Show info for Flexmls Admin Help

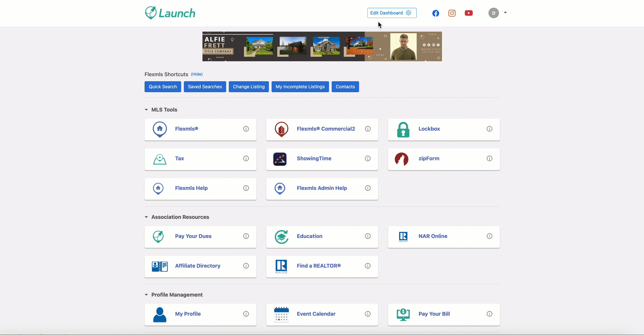coord(368,188)
